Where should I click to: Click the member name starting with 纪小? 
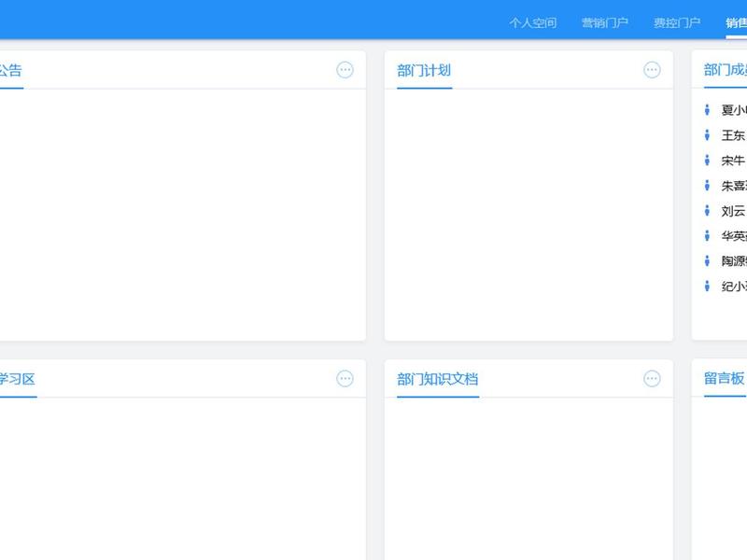tap(734, 287)
